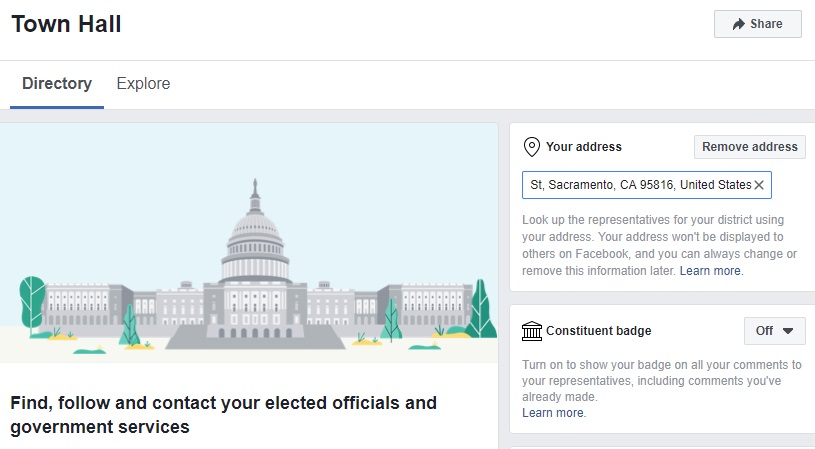Open Learn more link under address description

pyautogui.click(x=711, y=271)
